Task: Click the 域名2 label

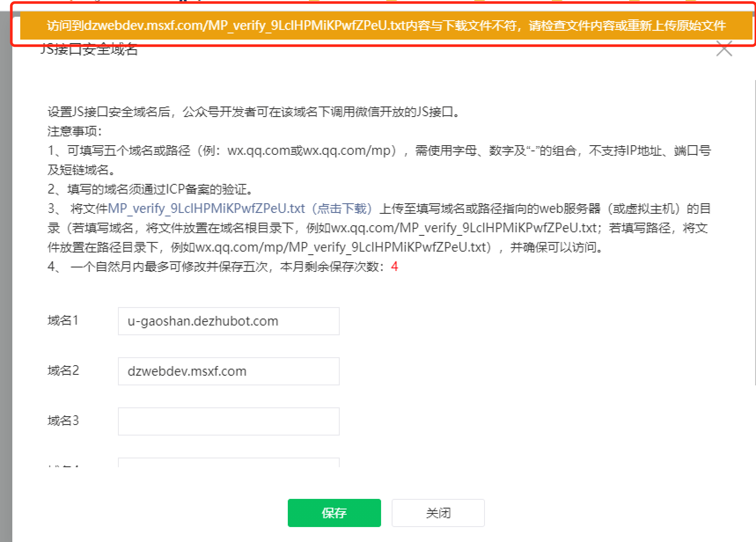Action: [x=63, y=371]
